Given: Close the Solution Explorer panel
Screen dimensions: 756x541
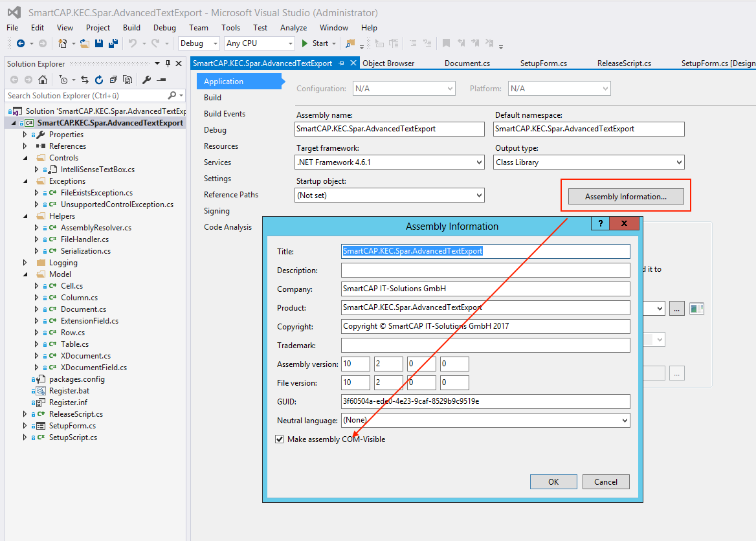Looking at the screenshot, I should (x=179, y=63).
